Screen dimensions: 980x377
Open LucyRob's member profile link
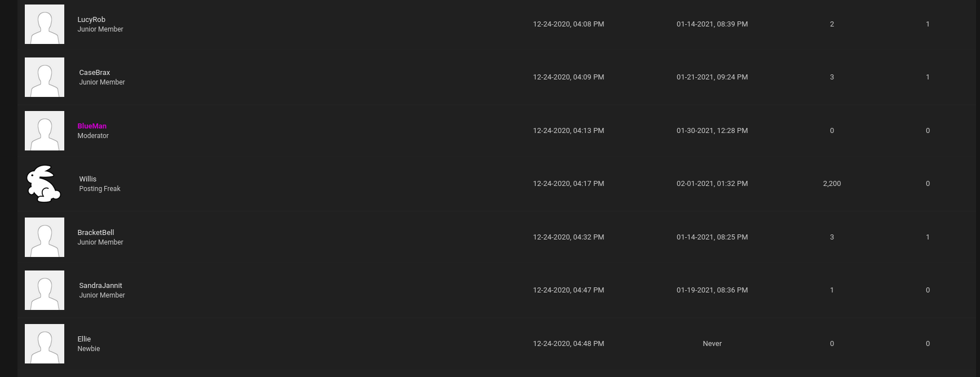point(91,19)
